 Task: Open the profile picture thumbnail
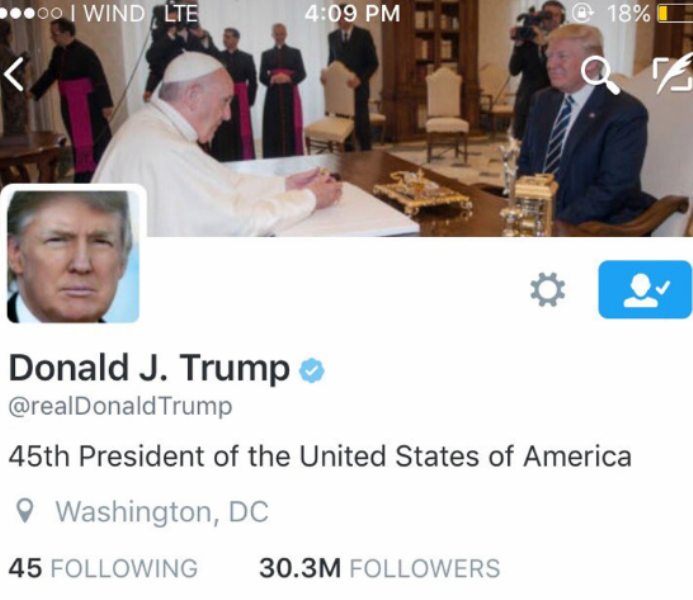73,256
